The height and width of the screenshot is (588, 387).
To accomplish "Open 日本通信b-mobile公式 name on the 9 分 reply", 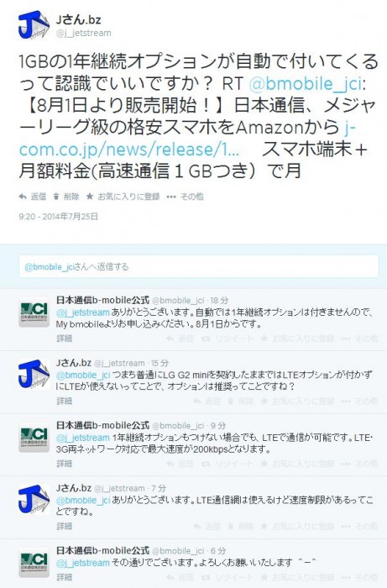I will 102,425.
